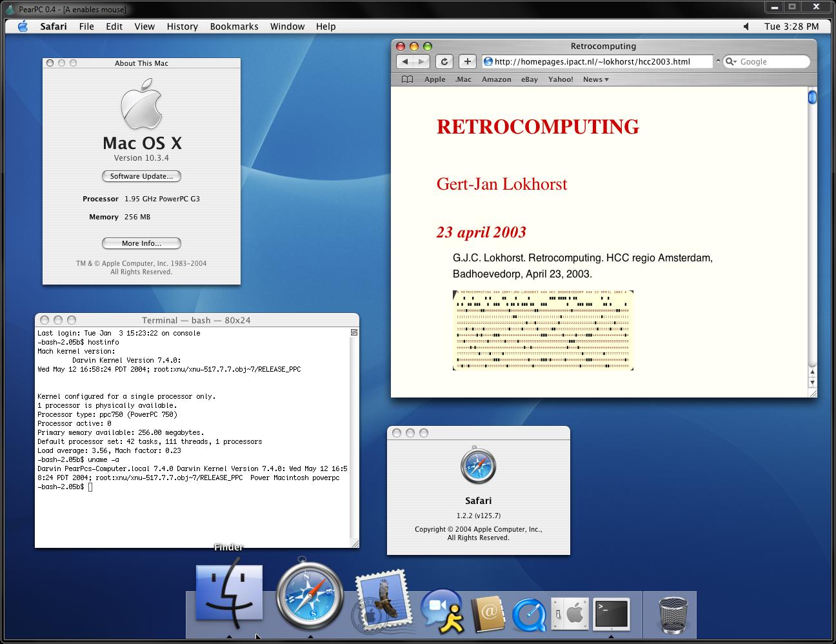836x644 pixels.
Task: Click Memory '256 MB' value
Action: [137, 217]
